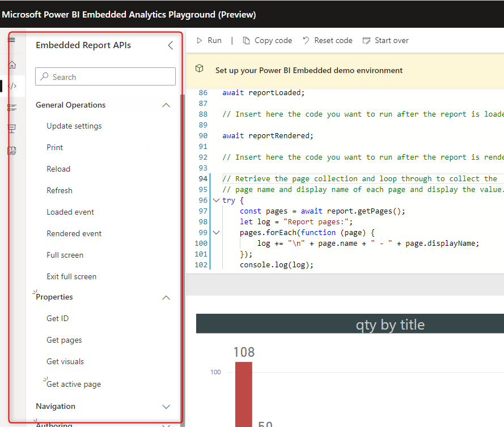
Task: Collapse the Properties section chevron
Action: point(166,297)
